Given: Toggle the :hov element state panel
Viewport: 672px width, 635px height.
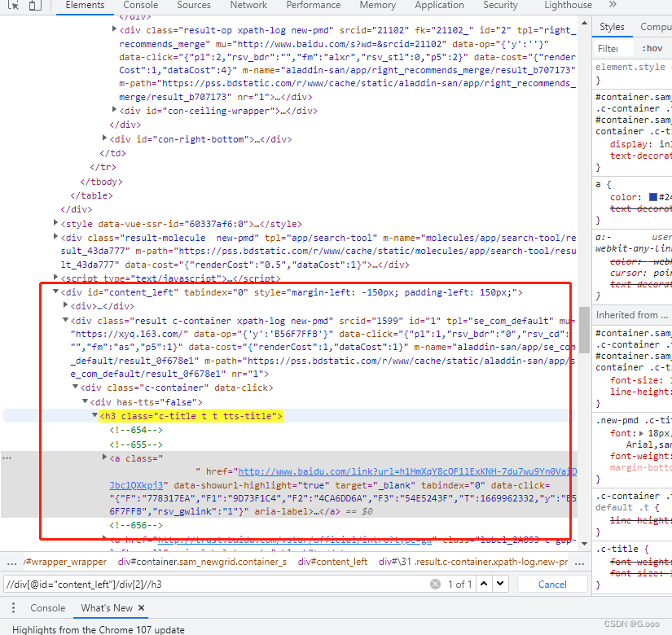Looking at the screenshot, I should click(x=652, y=48).
